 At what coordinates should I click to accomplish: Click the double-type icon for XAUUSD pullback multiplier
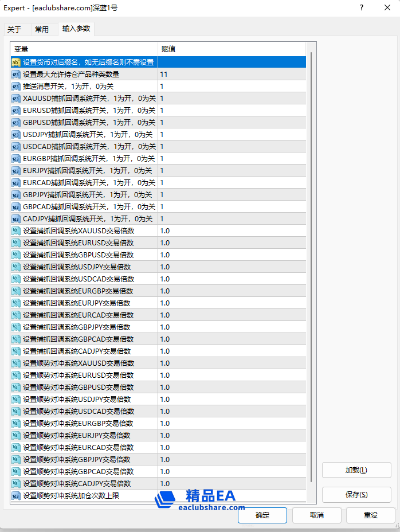16,230
